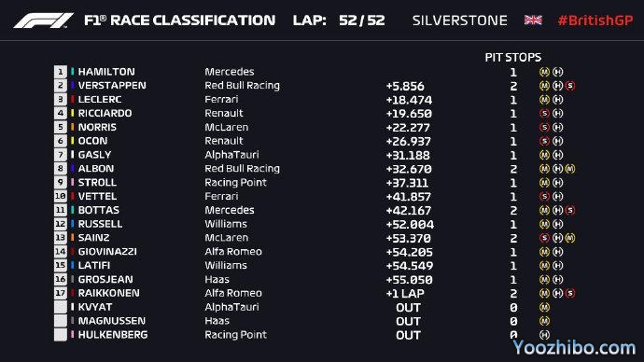Click Norris's +22.277 gap time
This screenshot has height=362, width=644.
pyautogui.click(x=408, y=128)
